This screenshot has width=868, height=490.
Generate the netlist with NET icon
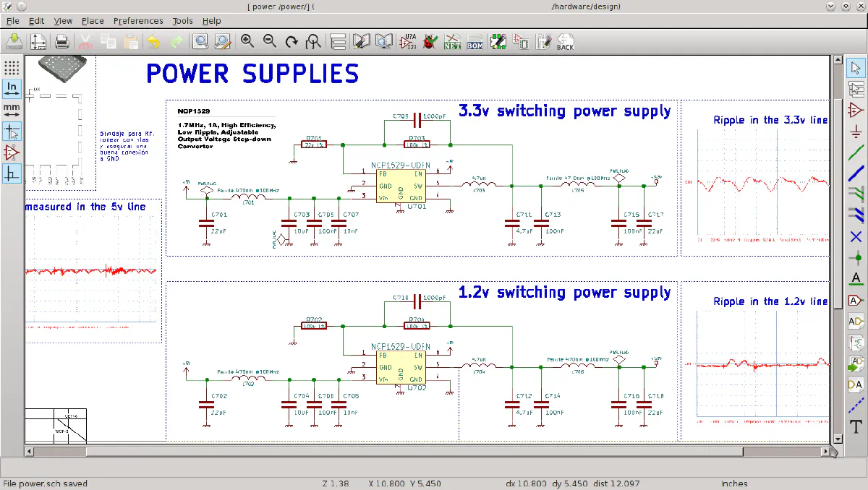[452, 41]
